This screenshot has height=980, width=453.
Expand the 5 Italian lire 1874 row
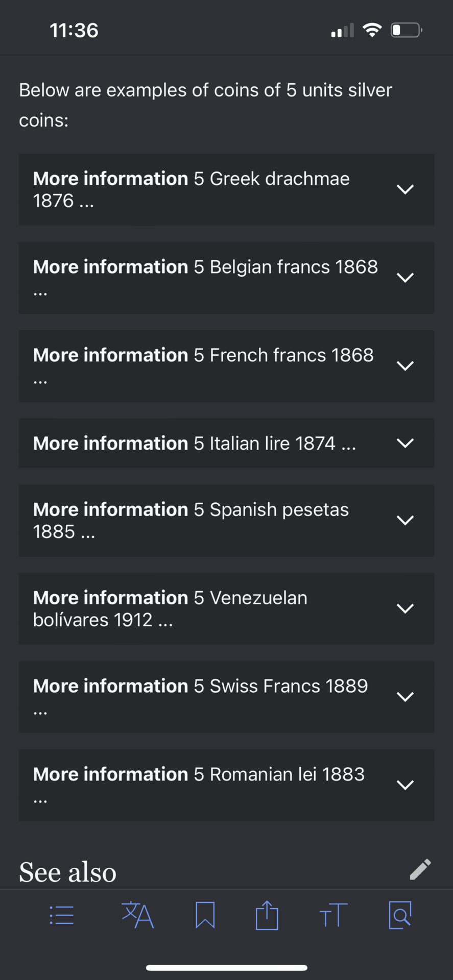click(x=226, y=443)
